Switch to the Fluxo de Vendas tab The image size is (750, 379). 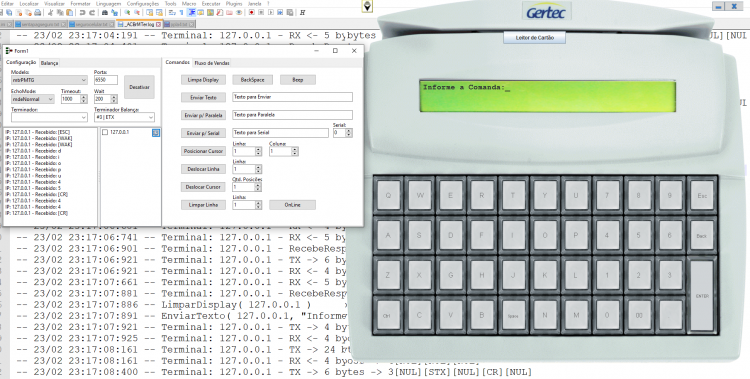click(x=212, y=63)
